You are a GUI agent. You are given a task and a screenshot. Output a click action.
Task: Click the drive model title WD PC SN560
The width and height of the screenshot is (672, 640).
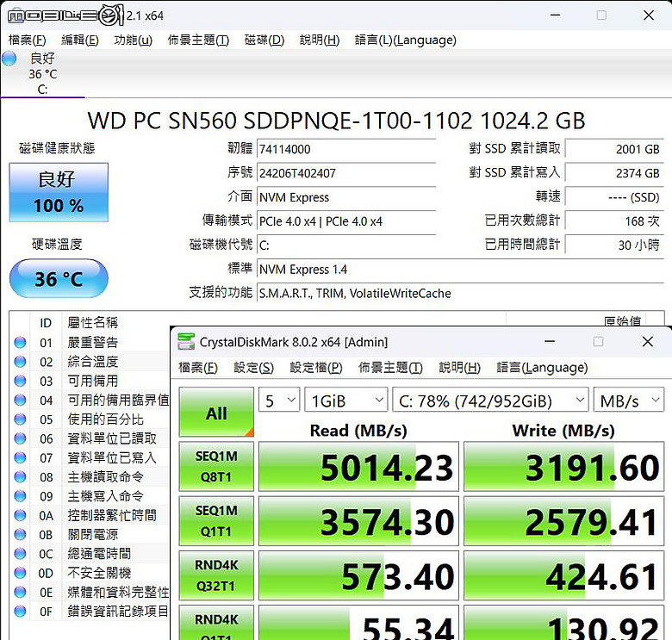pos(336,121)
